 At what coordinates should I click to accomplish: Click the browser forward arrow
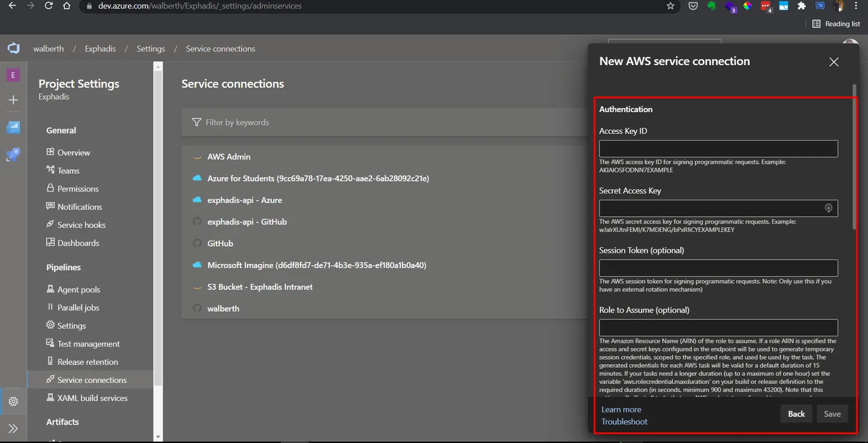coord(30,6)
